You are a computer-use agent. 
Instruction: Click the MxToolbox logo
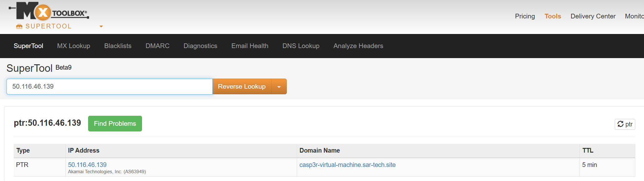(x=49, y=12)
